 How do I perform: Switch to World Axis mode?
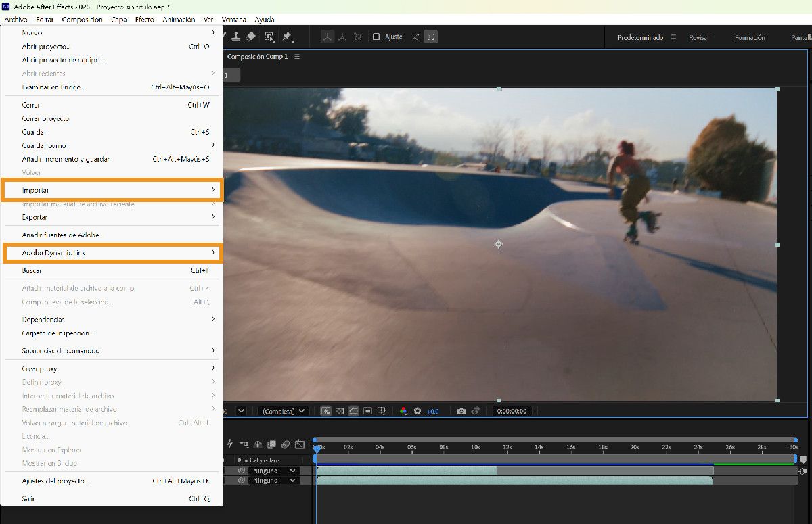[342, 37]
